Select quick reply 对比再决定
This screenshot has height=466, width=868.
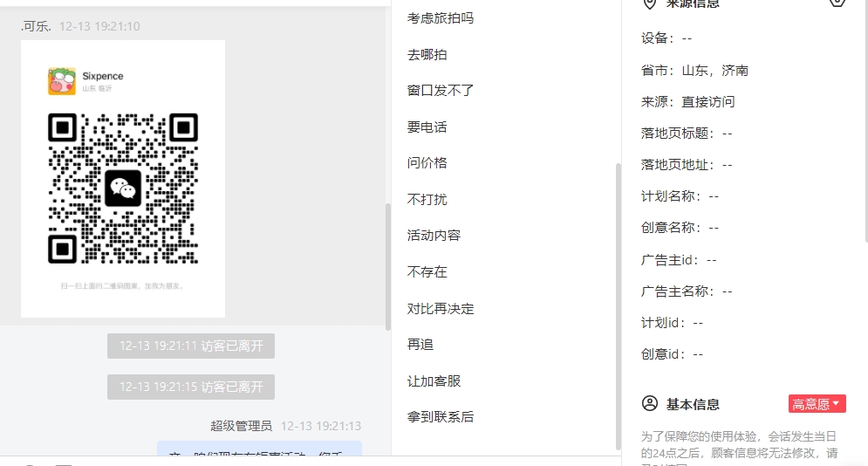[x=440, y=309]
